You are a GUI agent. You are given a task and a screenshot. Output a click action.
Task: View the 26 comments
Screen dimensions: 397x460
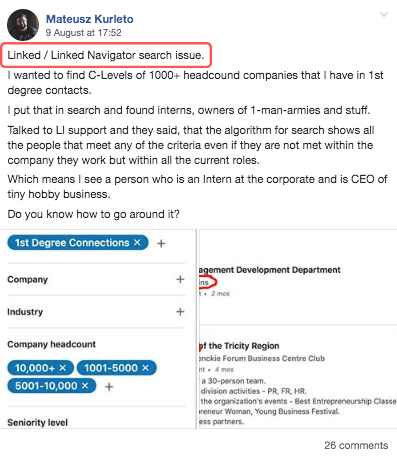point(356,445)
